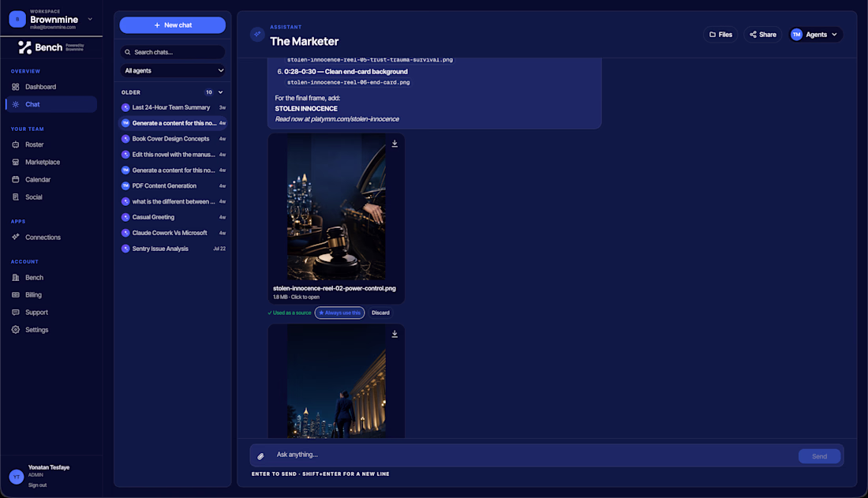Open Casual Greeting chat

173,217
